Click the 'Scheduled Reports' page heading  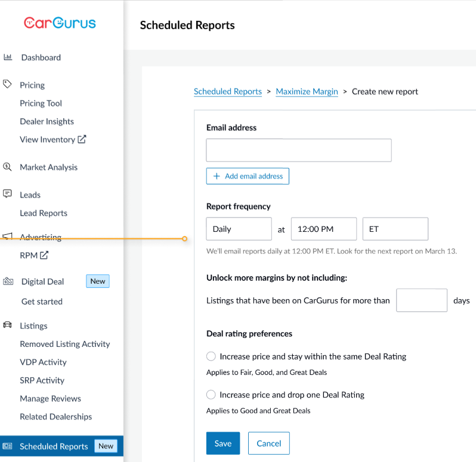(x=187, y=25)
